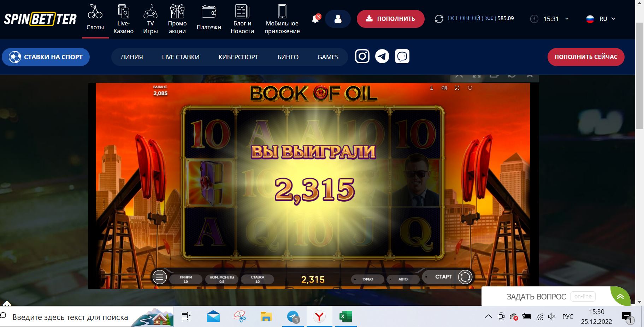The width and height of the screenshot is (644, 327).
Task: Open the Mail app from taskbar
Action: click(x=213, y=317)
